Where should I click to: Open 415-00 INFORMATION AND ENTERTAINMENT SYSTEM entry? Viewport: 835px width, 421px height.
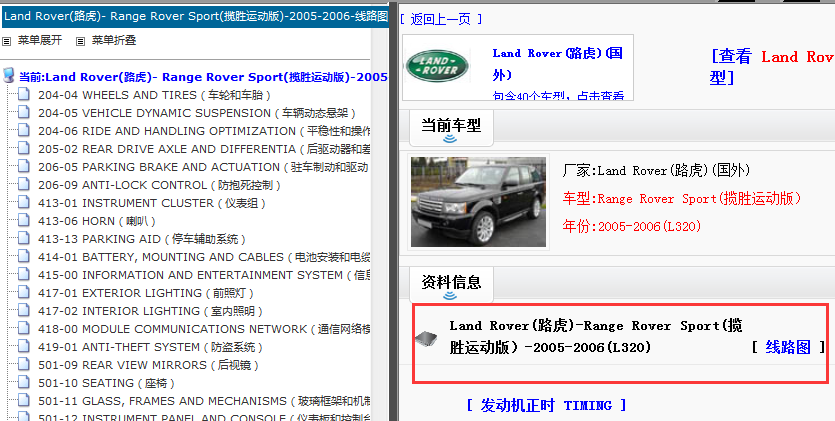204,275
